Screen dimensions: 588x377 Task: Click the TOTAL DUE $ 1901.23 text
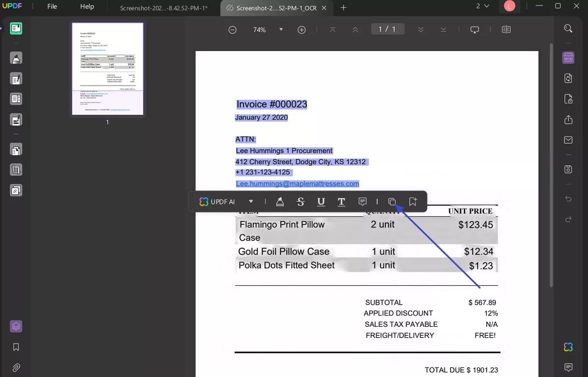coord(461,370)
